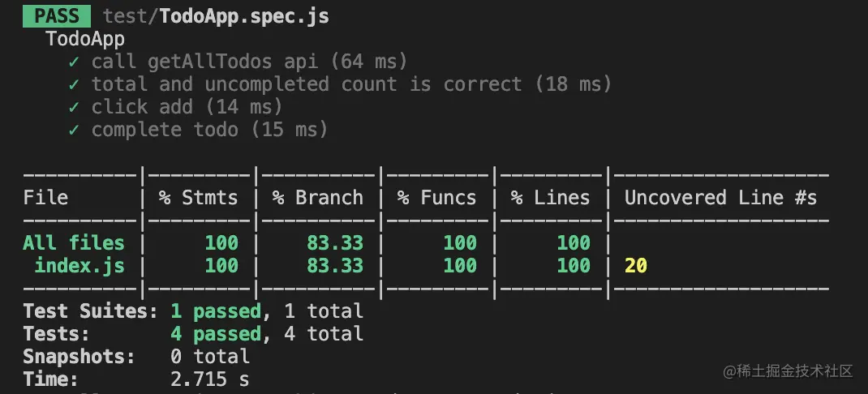Click the '0 total' snapshots value

[x=210, y=357]
